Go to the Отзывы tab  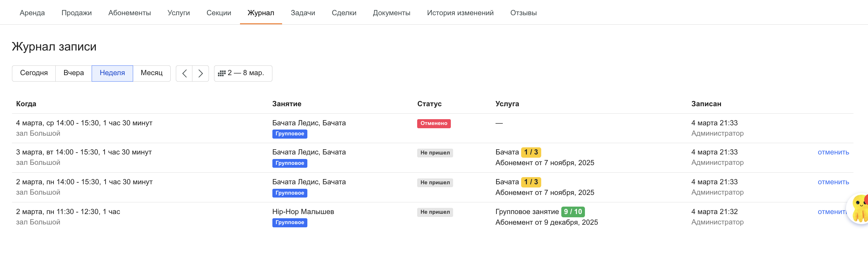pos(523,13)
